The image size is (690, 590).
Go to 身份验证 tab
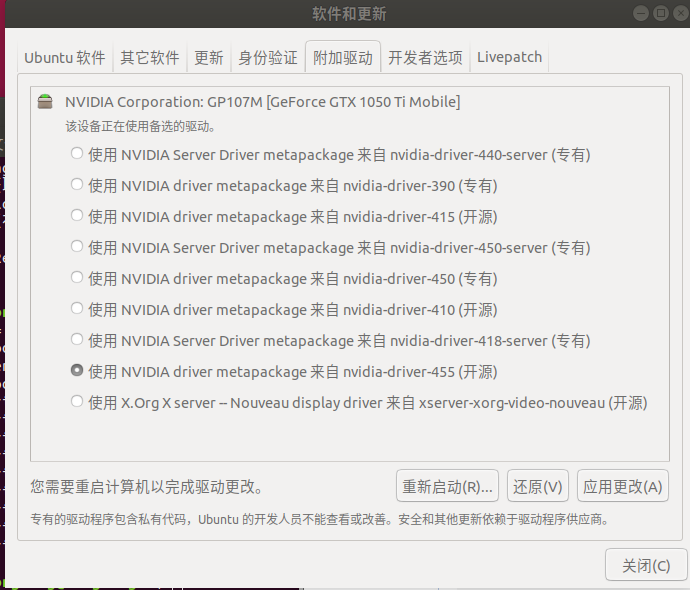pos(268,57)
